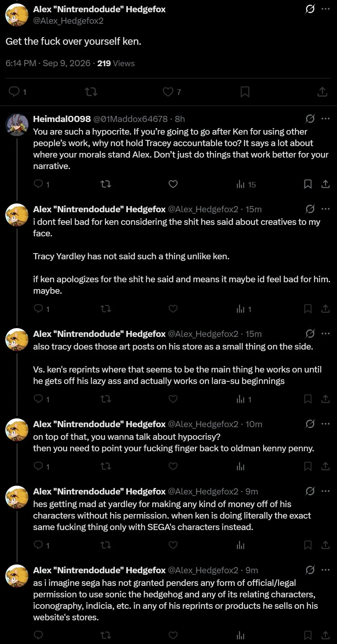Image resolution: width=337 pixels, height=644 pixels.
Task: Share the main post via share icon
Action: pyautogui.click(x=322, y=92)
